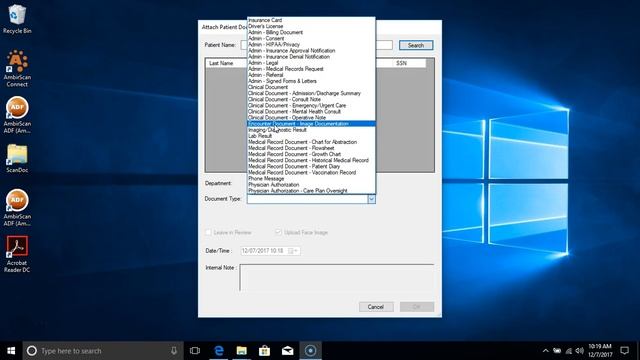Click the taskbar clock showing 10:19 AM

600,351
